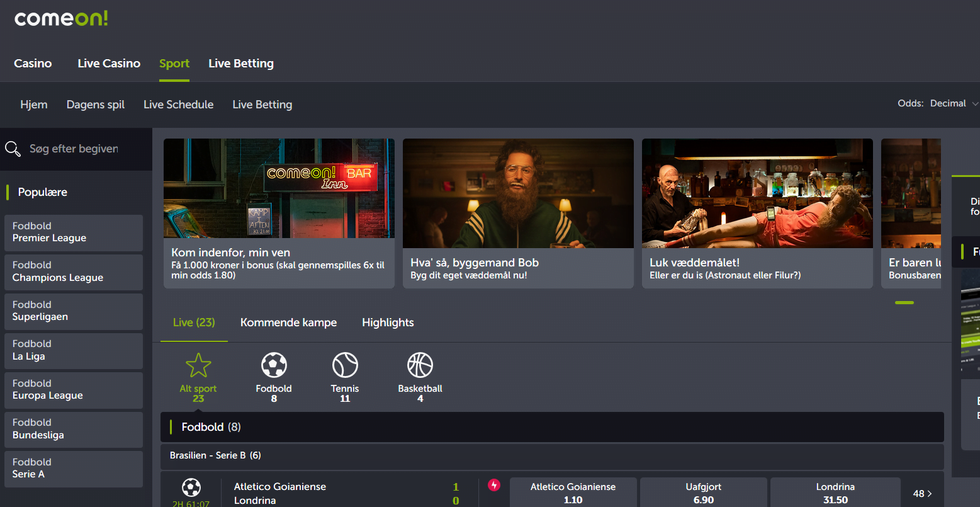Image resolution: width=980 pixels, height=507 pixels.
Task: Filter live events by Fodbold ball icon
Action: click(x=274, y=365)
